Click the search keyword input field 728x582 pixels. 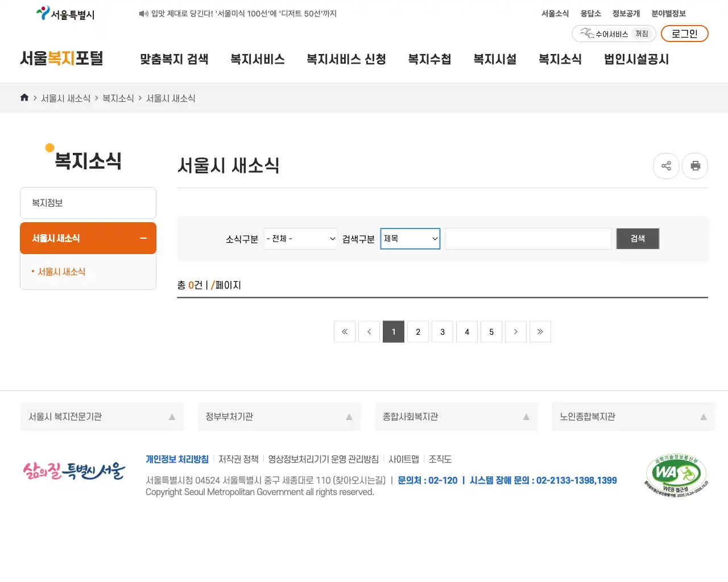528,239
